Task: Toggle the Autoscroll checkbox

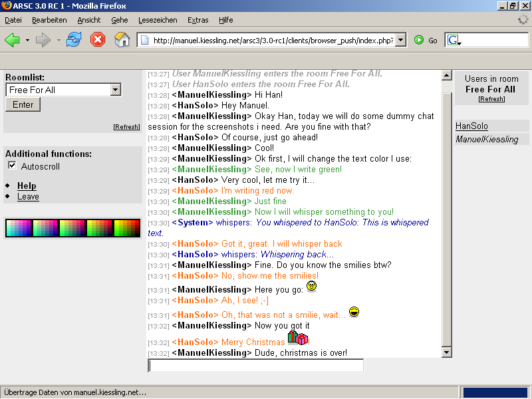Action: point(12,166)
